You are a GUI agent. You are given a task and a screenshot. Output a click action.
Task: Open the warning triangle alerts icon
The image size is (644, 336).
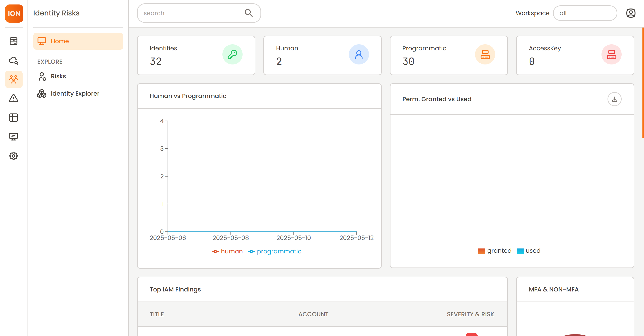[13, 98]
